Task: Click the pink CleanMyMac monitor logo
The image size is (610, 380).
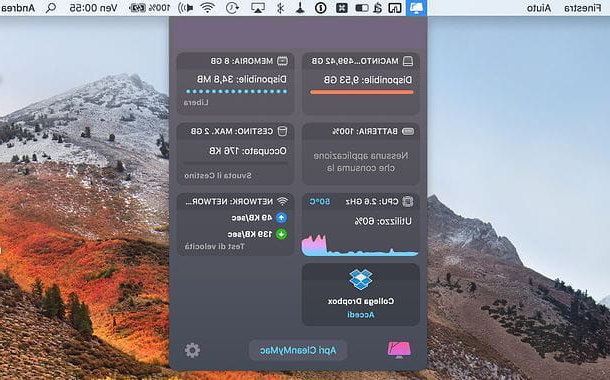Action: [x=400, y=350]
